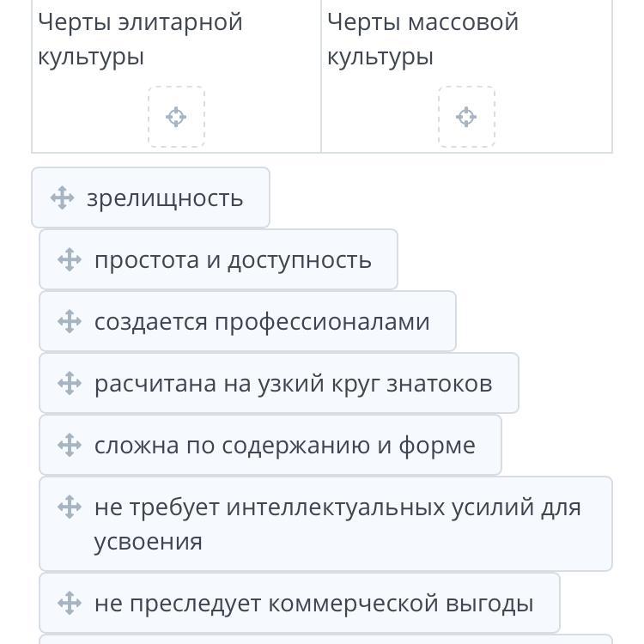Grab the move handle beside 'зрелищность'
Image resolution: width=644 pixels, height=644 pixels.
[x=62, y=198]
